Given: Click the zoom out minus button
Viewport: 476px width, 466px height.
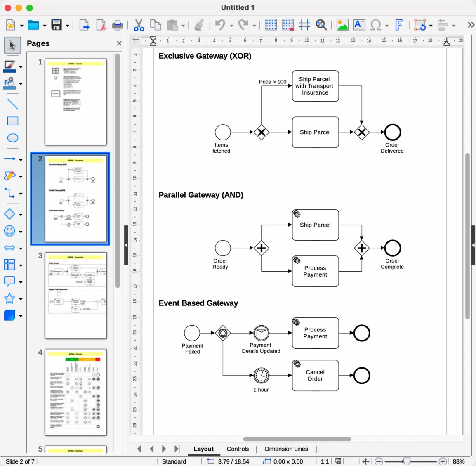Looking at the screenshot, I should tap(378, 461).
